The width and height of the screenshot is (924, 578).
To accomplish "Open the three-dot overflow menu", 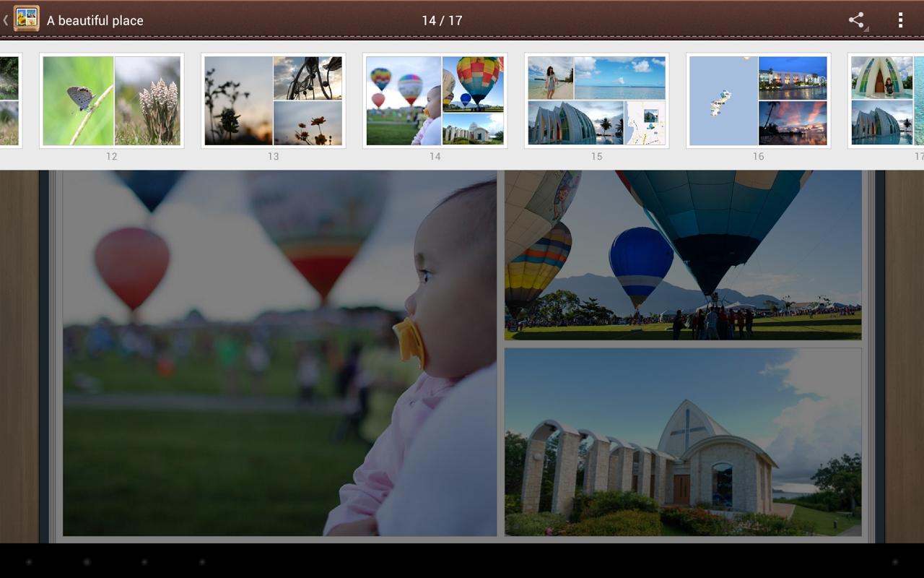I will coord(900,20).
